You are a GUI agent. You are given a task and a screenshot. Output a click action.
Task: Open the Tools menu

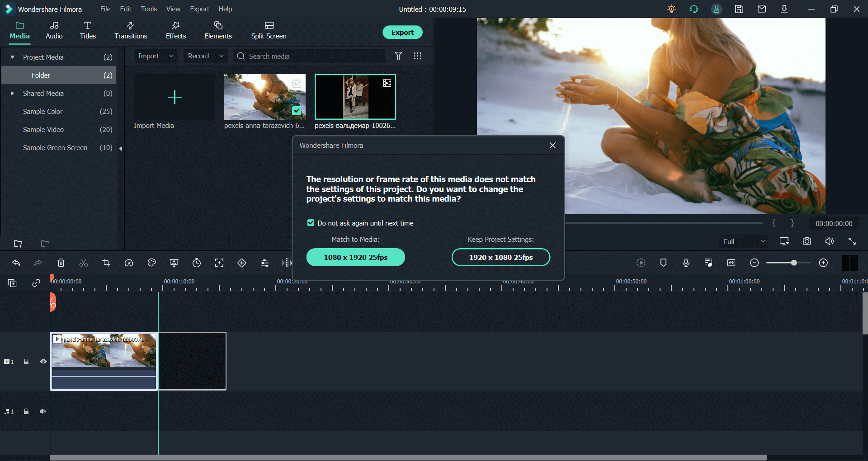click(x=149, y=9)
